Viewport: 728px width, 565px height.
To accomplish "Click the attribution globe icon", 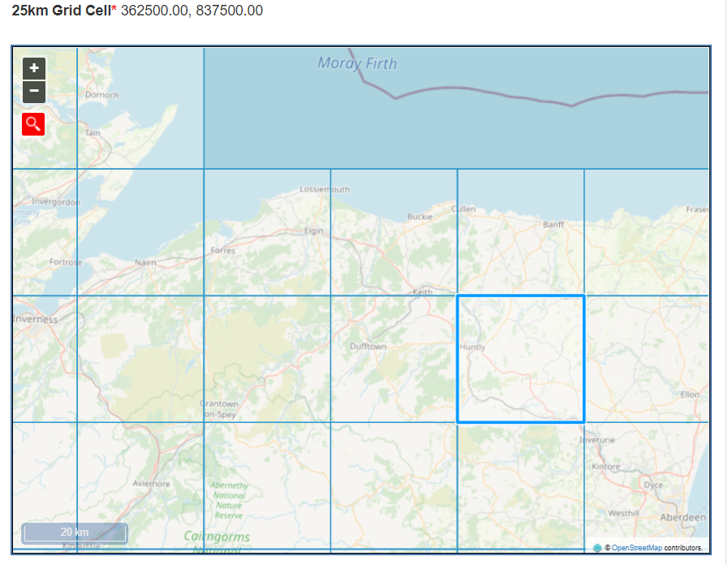I will coord(597,548).
